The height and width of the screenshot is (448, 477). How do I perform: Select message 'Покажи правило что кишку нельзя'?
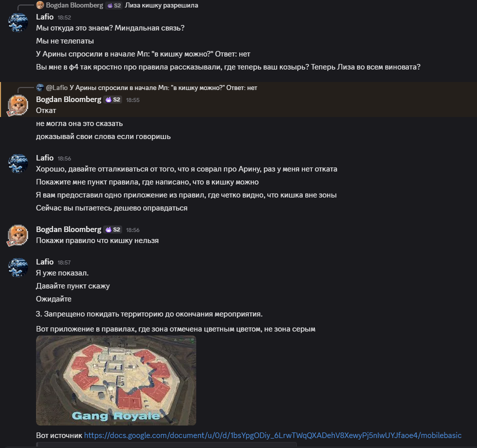97,240
